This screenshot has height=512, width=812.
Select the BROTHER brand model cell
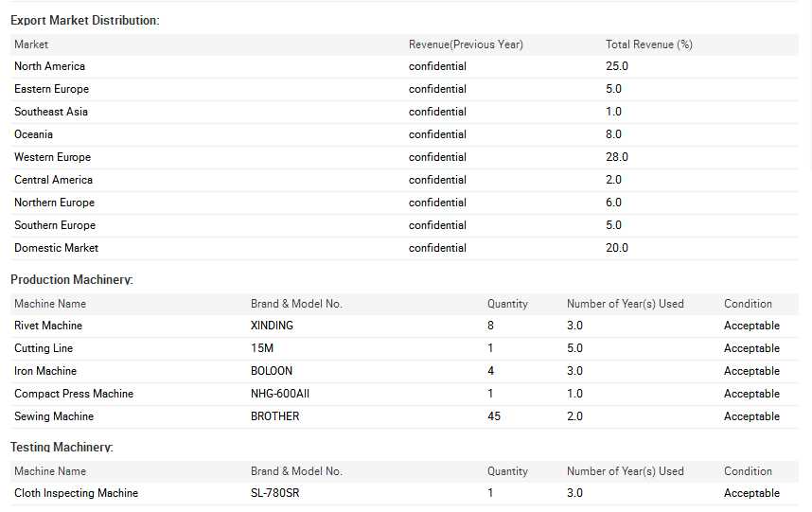pyautogui.click(x=274, y=416)
